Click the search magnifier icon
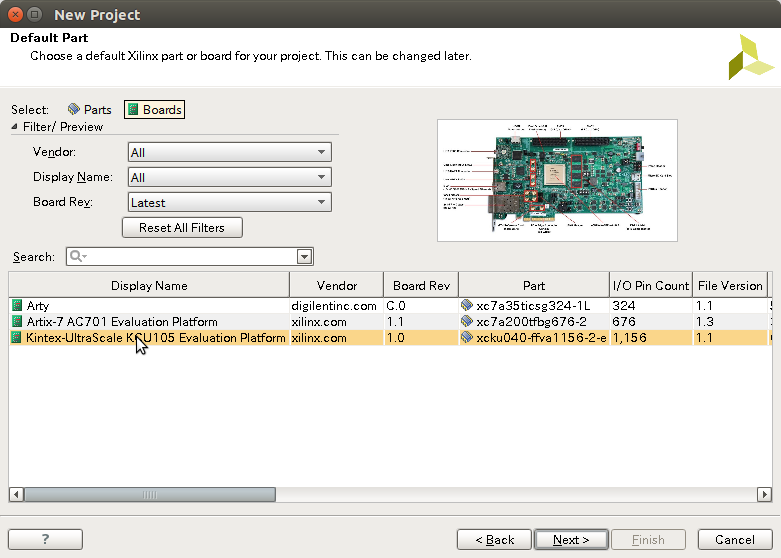The width and height of the screenshot is (781, 558). pyautogui.click(x=78, y=256)
